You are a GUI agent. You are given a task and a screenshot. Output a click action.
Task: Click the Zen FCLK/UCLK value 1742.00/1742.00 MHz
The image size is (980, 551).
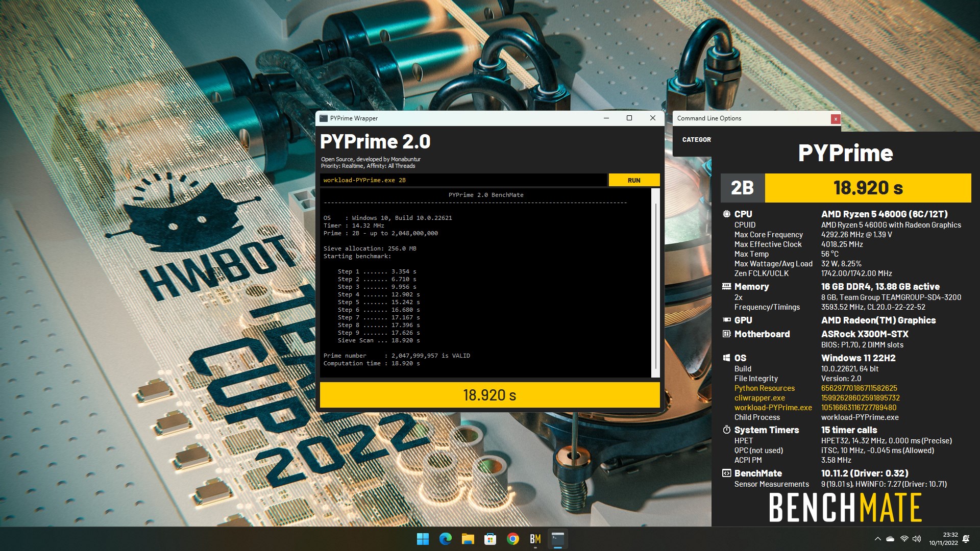point(856,273)
